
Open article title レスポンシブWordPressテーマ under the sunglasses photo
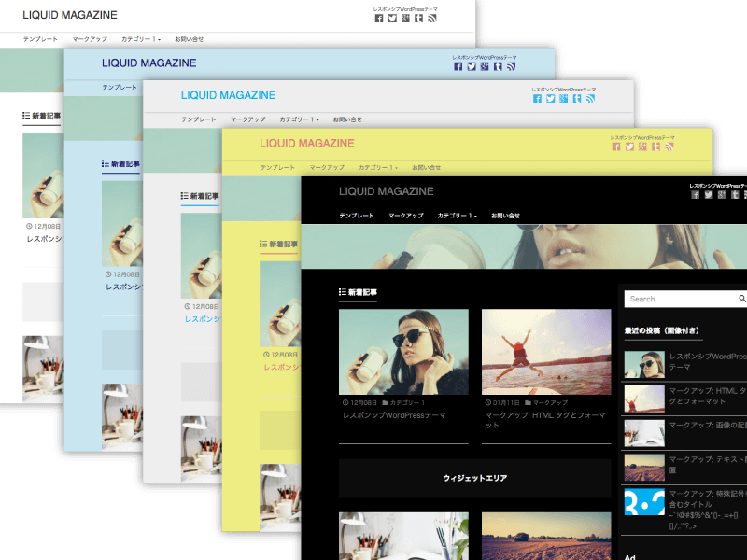pyautogui.click(x=394, y=415)
